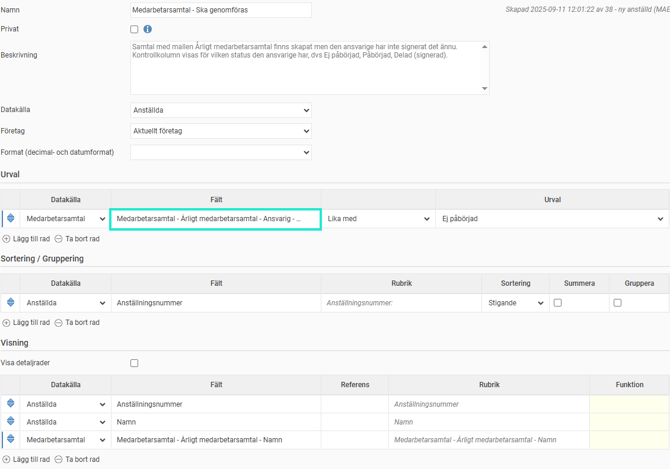Tick the Gruppera checkbox

coord(617,303)
